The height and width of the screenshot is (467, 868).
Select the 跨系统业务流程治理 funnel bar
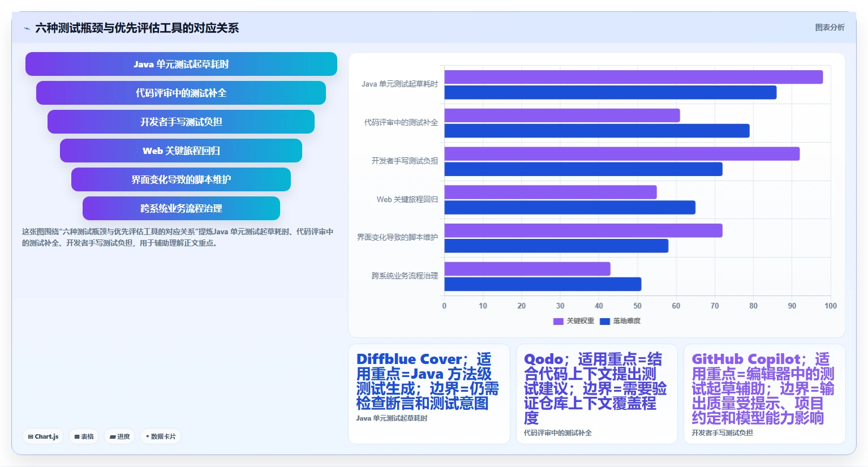pos(181,208)
